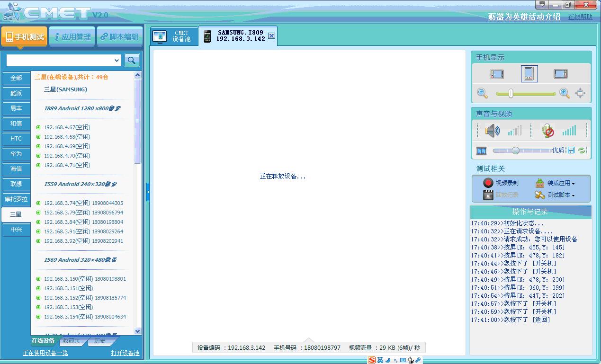Screen dimensions: 601x364
Task: Select the 易丰 brand category
Action: tap(16, 108)
